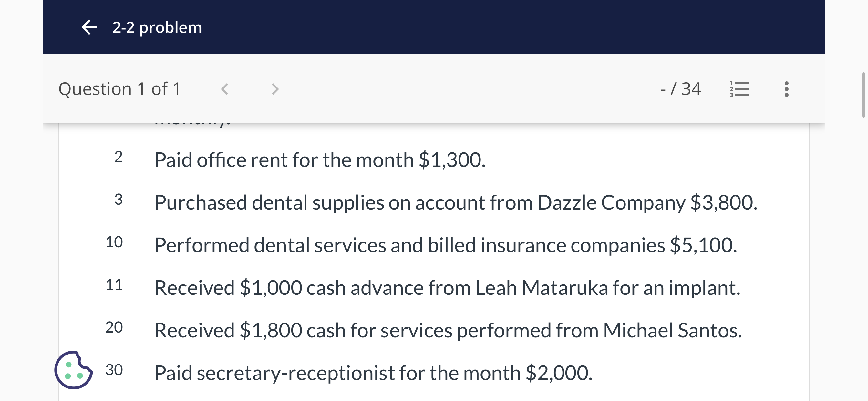Select the secretary-receptionist $2,000 payment line
Screen dimensions: 868x401
[x=373, y=373]
